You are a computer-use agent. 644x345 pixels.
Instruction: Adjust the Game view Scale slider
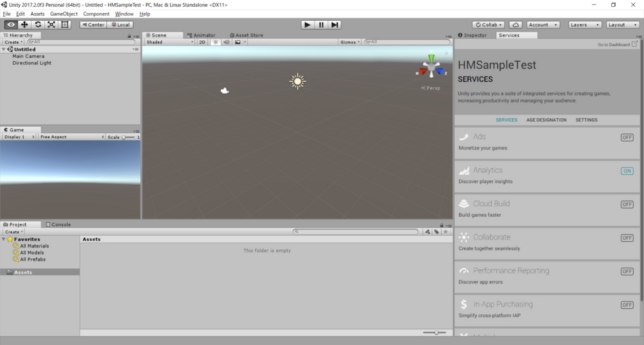(x=128, y=138)
